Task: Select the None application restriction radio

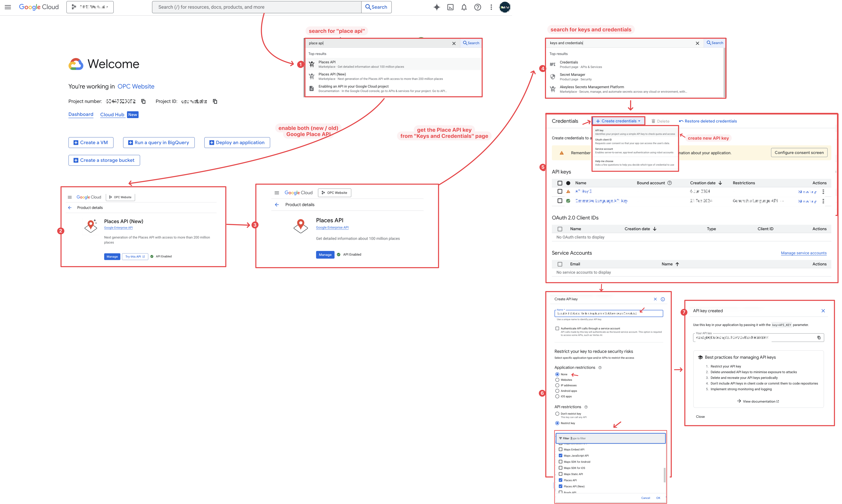Action: pyautogui.click(x=557, y=374)
